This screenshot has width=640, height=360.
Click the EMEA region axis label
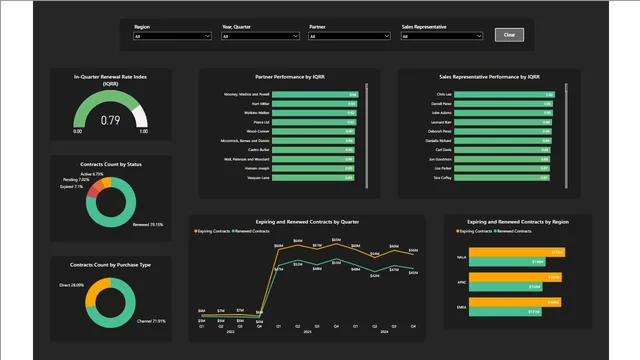click(x=461, y=307)
